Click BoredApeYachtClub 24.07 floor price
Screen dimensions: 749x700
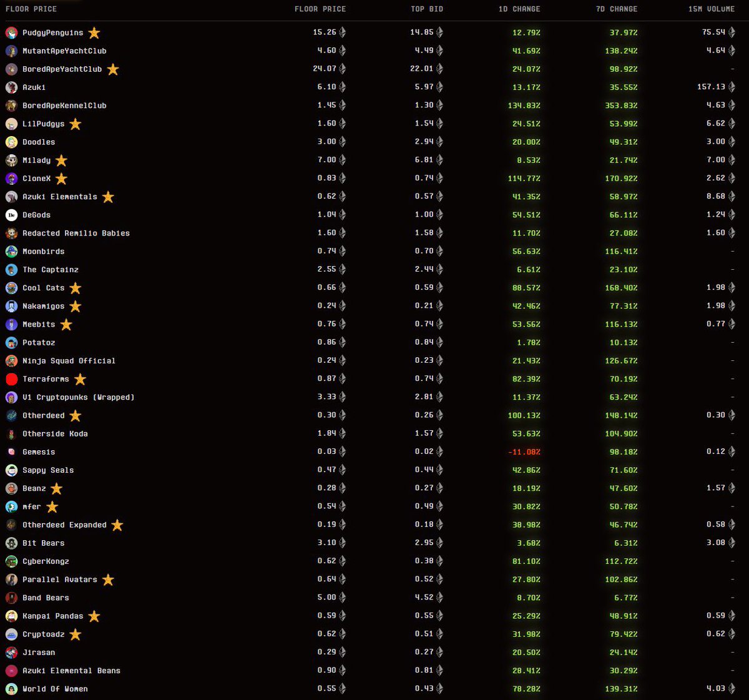click(x=325, y=69)
